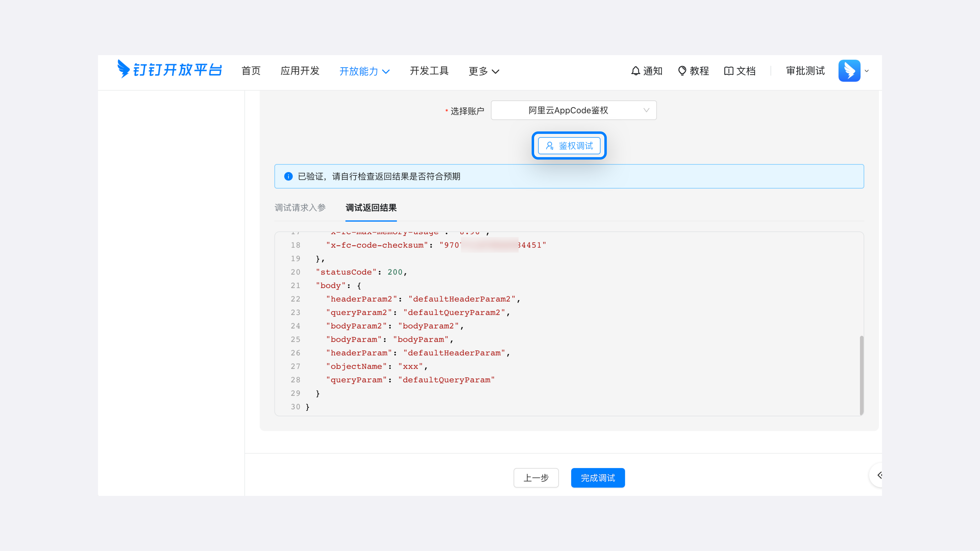The height and width of the screenshot is (551, 980).
Task: Click the 首页 menu item
Action: pos(251,71)
